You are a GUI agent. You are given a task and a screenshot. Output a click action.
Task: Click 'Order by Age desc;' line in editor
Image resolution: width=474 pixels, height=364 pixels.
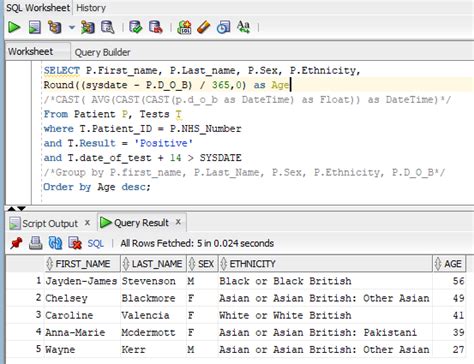pyautogui.click(x=97, y=187)
